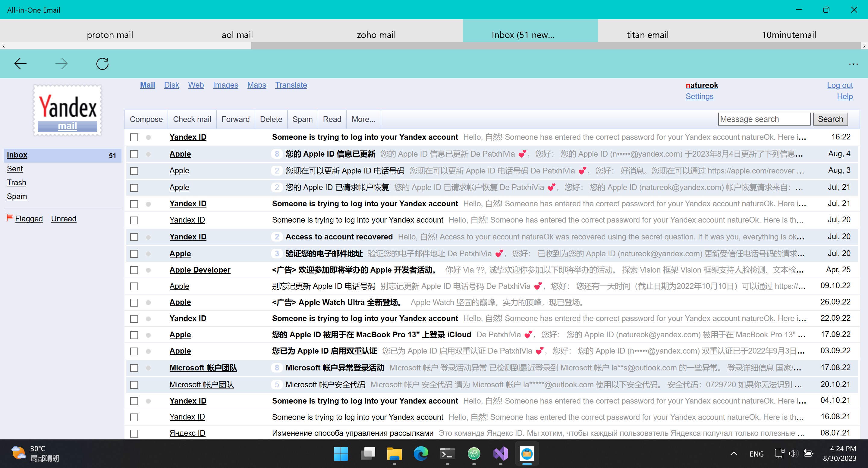This screenshot has height=468, width=868.
Task: Tick the checkbox on the Microsoft 帐户团队 email
Action: [x=134, y=368]
